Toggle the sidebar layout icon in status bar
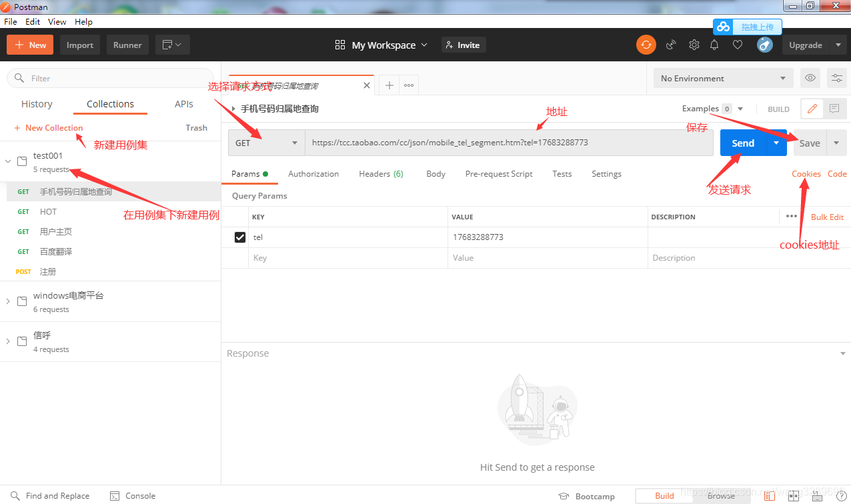Viewport: 851px width, 504px height. click(x=770, y=496)
